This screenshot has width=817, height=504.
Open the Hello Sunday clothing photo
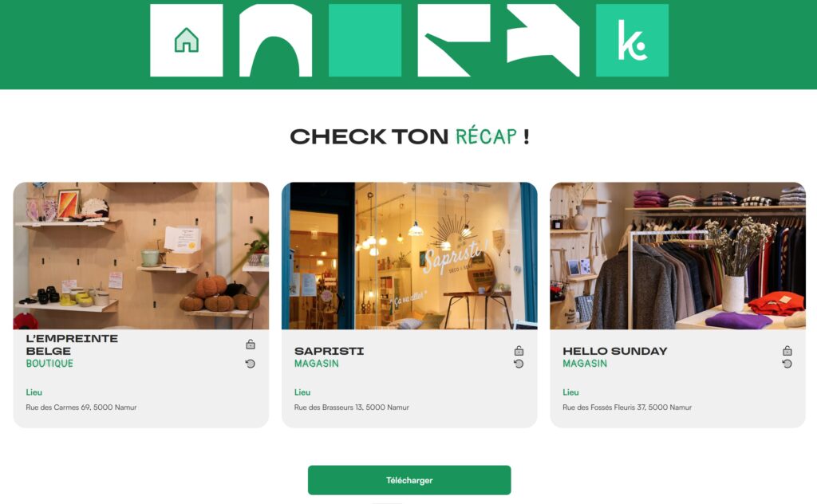(678, 256)
